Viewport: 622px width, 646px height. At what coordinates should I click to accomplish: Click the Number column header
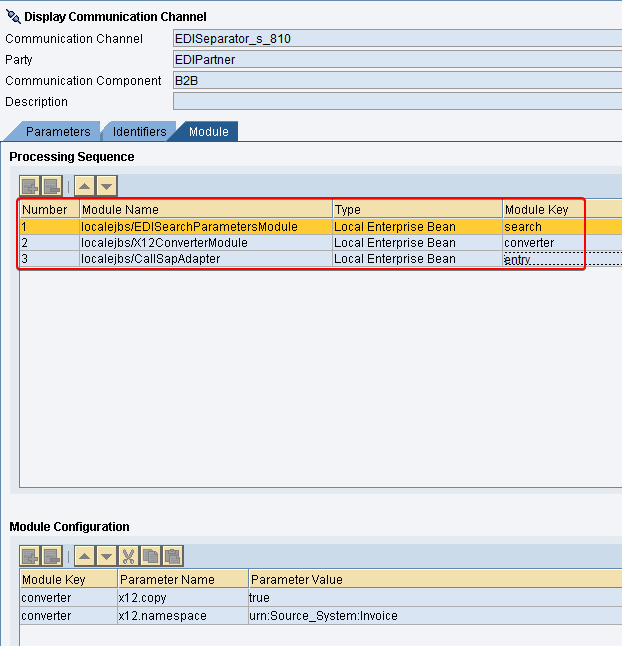(x=49, y=210)
